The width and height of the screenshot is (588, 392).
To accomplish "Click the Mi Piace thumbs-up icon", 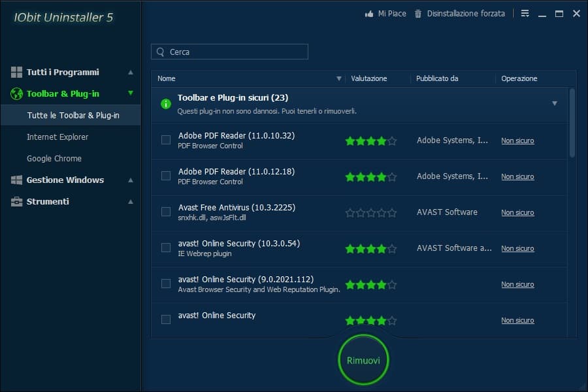I will tap(369, 14).
